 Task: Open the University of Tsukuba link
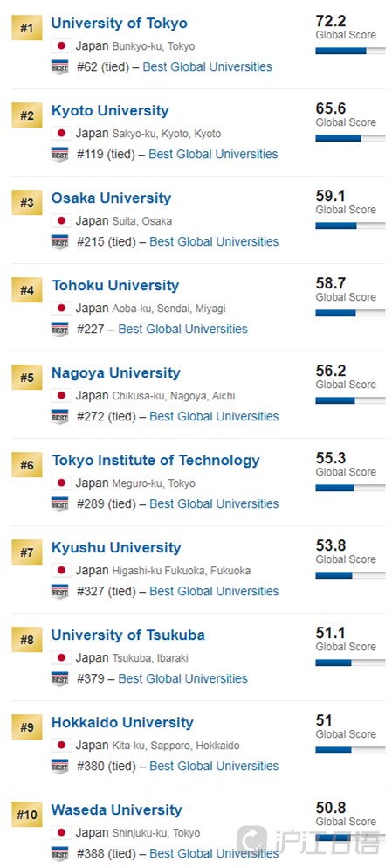coord(128,635)
